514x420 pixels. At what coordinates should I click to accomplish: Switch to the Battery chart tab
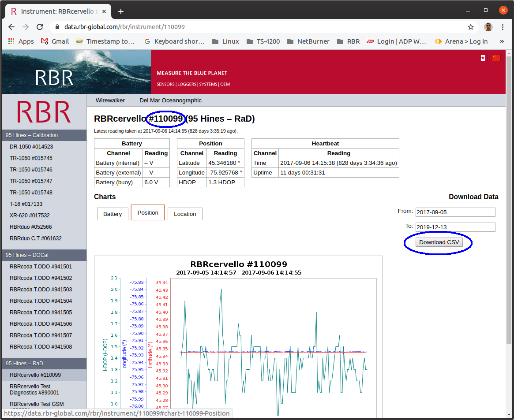point(113,214)
